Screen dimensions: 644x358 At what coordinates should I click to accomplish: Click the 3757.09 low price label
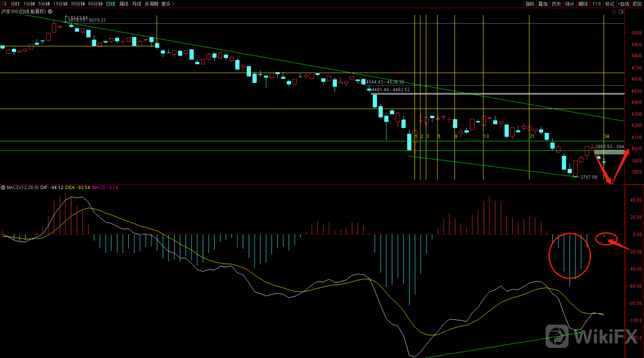pyautogui.click(x=589, y=177)
